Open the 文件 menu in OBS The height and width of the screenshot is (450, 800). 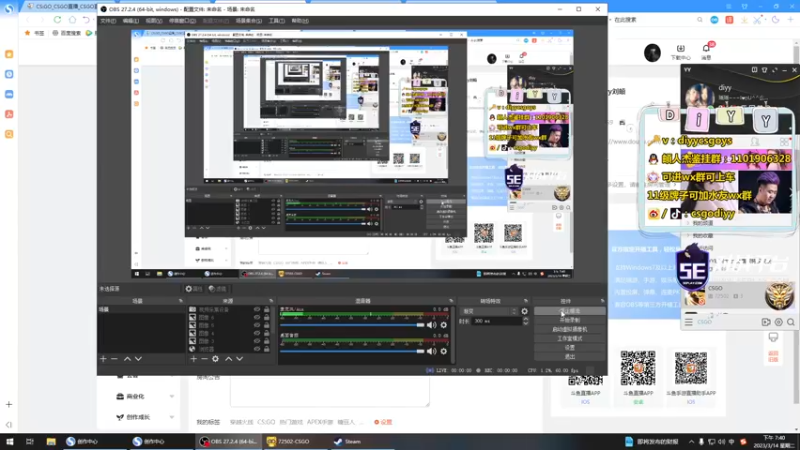coord(108,21)
